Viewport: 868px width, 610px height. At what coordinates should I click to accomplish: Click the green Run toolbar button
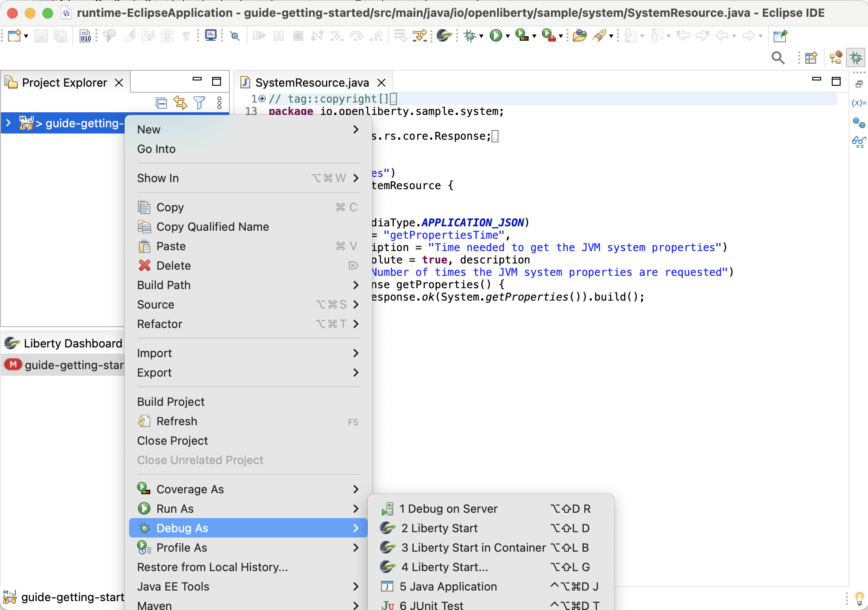click(x=496, y=36)
